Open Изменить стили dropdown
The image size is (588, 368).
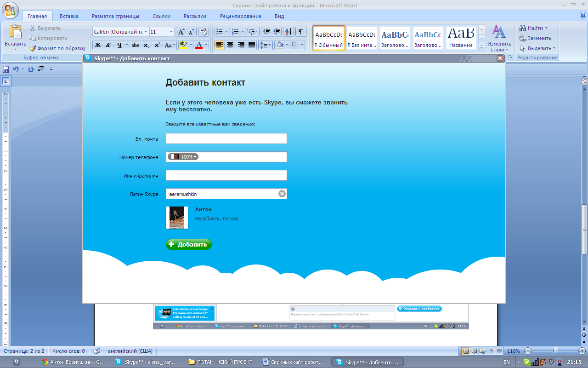click(499, 38)
